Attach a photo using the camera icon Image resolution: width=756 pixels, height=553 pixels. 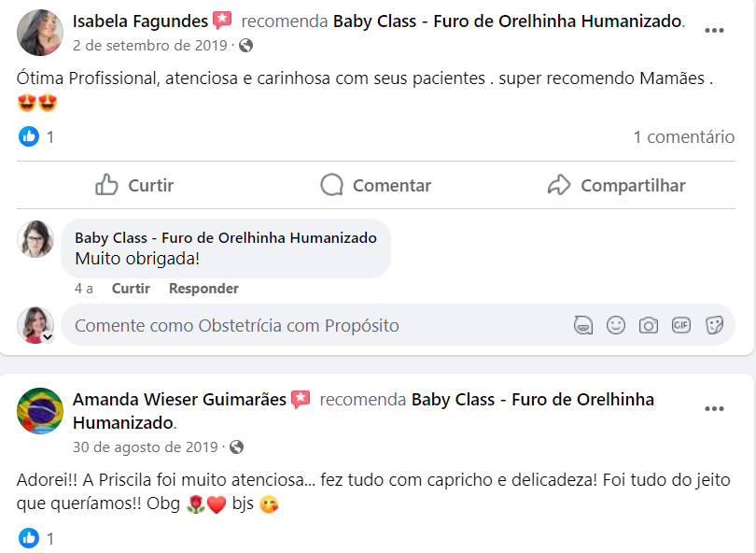click(648, 325)
